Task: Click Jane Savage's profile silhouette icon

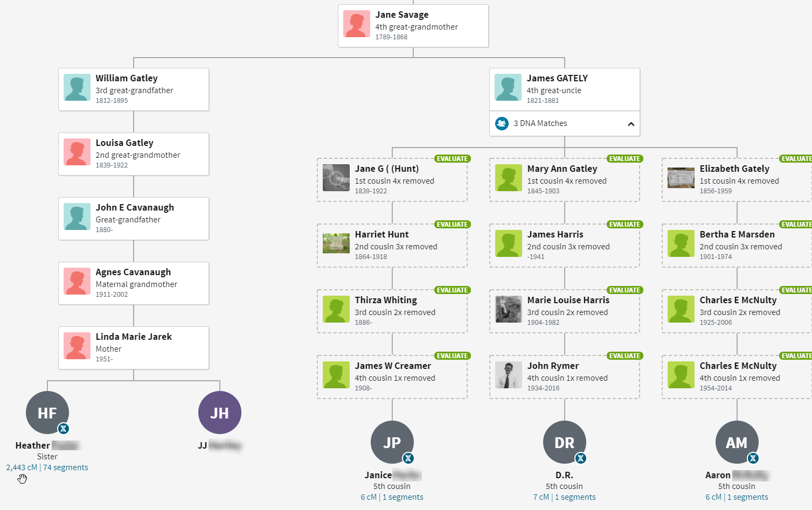Action: 357,24
